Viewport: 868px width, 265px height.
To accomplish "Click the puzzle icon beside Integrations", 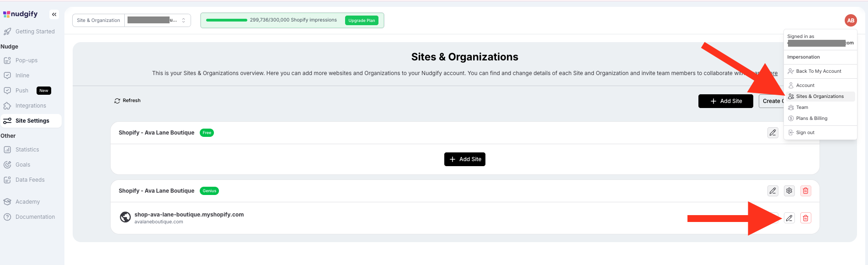I will coord(7,106).
